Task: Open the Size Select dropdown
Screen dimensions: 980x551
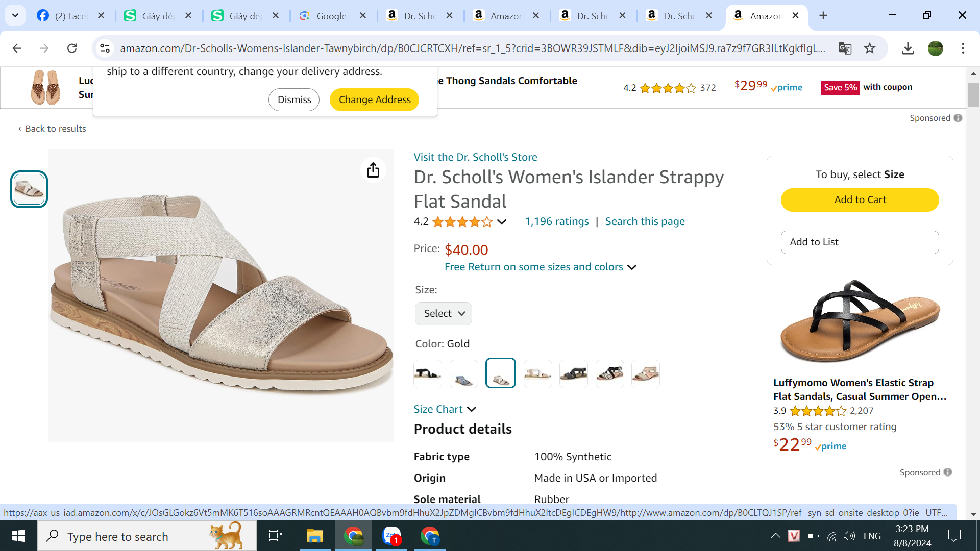Action: pos(444,314)
